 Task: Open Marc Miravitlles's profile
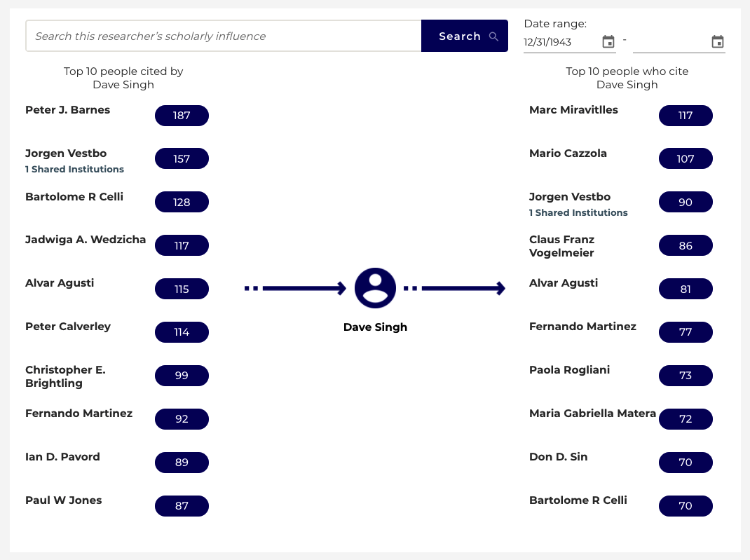[573, 110]
